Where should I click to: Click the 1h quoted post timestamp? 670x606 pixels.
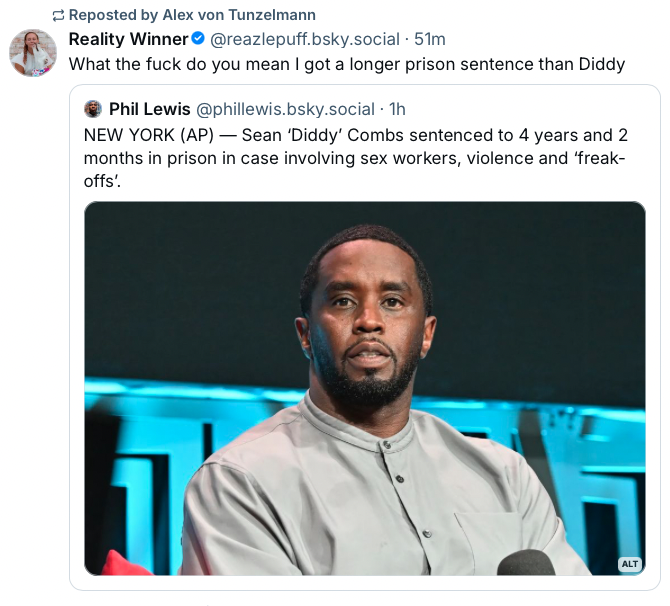click(397, 109)
